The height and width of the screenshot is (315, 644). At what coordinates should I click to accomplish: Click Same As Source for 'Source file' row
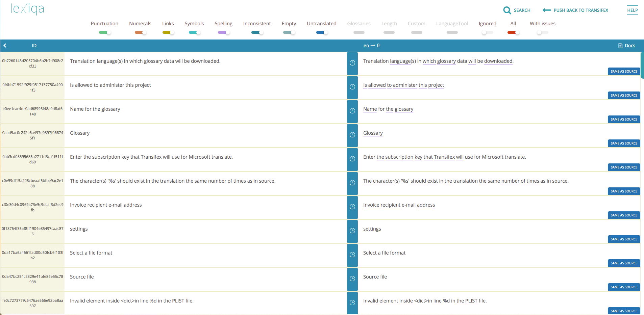tap(624, 287)
